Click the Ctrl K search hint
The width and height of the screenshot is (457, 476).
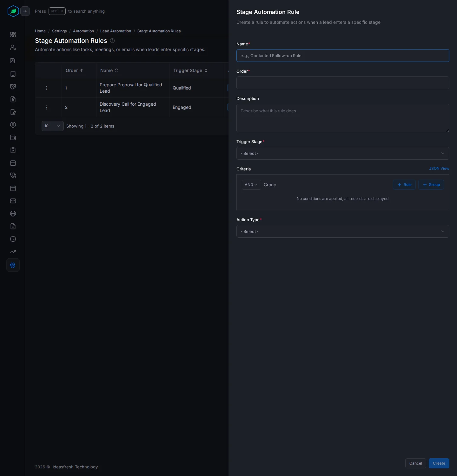point(57,11)
